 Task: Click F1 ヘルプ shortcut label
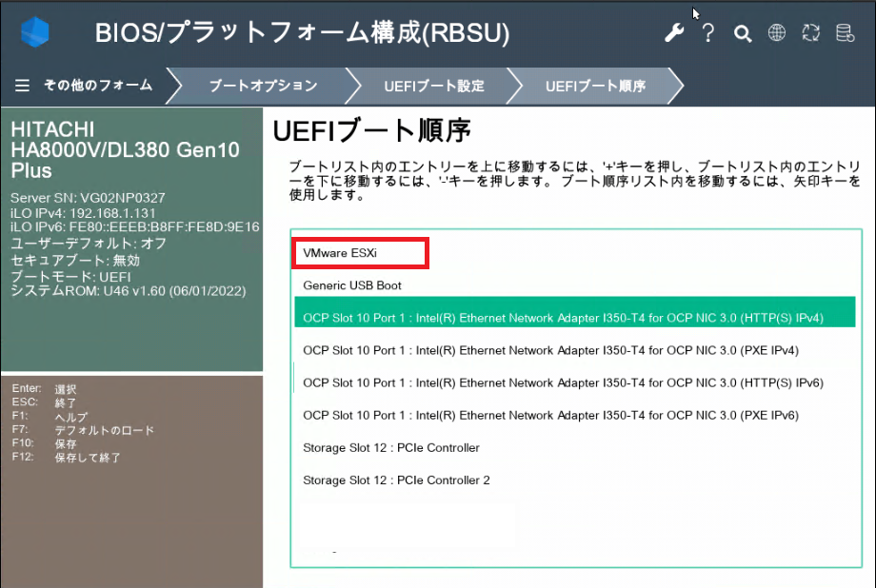click(x=50, y=417)
